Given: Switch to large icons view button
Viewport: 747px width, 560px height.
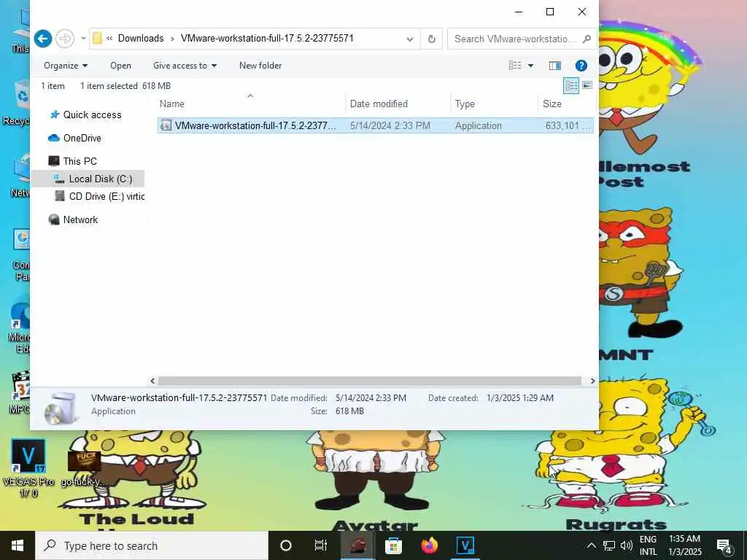Looking at the screenshot, I should (x=587, y=86).
